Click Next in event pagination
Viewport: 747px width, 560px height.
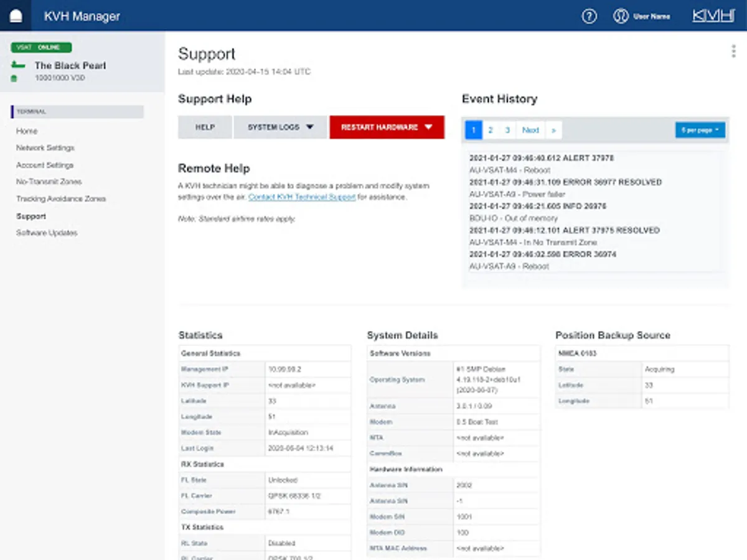[x=530, y=130]
